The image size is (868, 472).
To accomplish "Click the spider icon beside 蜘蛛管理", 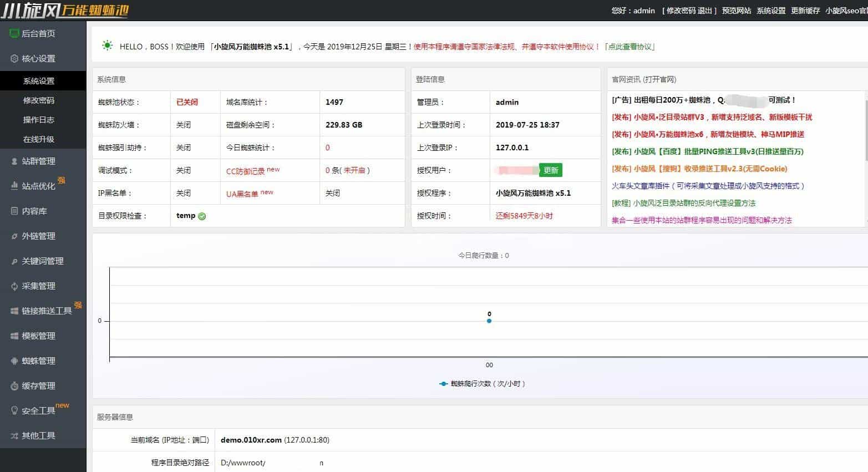I will [x=14, y=361].
